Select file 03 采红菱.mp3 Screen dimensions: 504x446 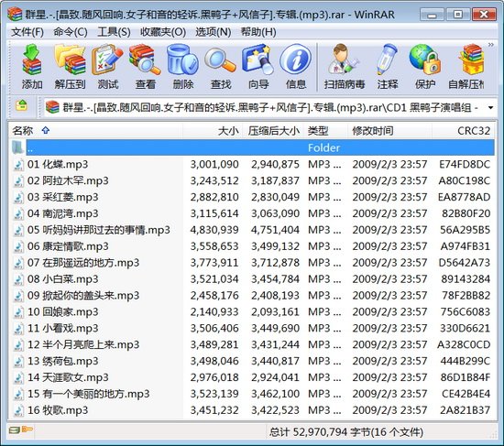click(x=252, y=197)
